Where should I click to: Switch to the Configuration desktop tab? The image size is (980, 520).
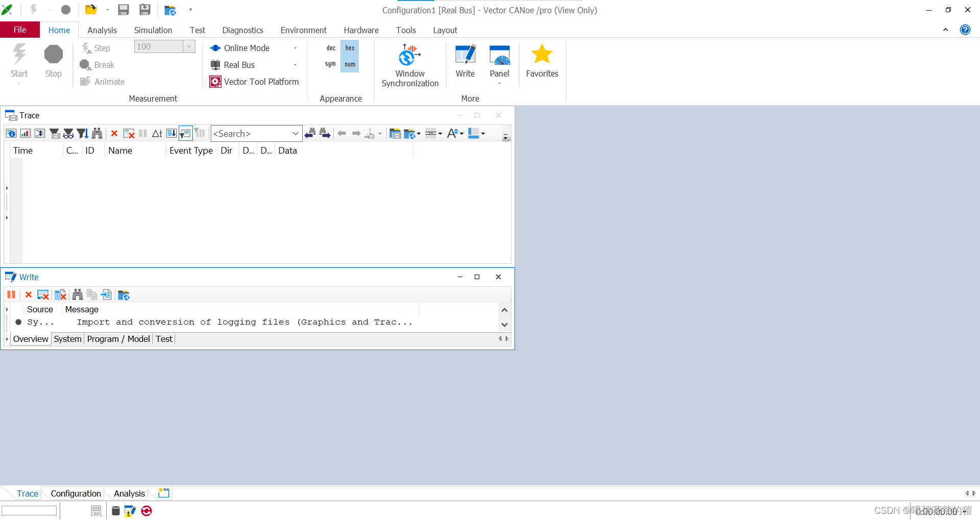76,493
